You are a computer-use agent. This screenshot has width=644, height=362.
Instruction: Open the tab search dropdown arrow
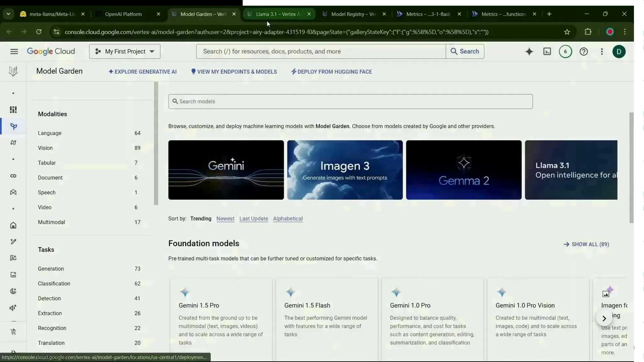(8, 14)
